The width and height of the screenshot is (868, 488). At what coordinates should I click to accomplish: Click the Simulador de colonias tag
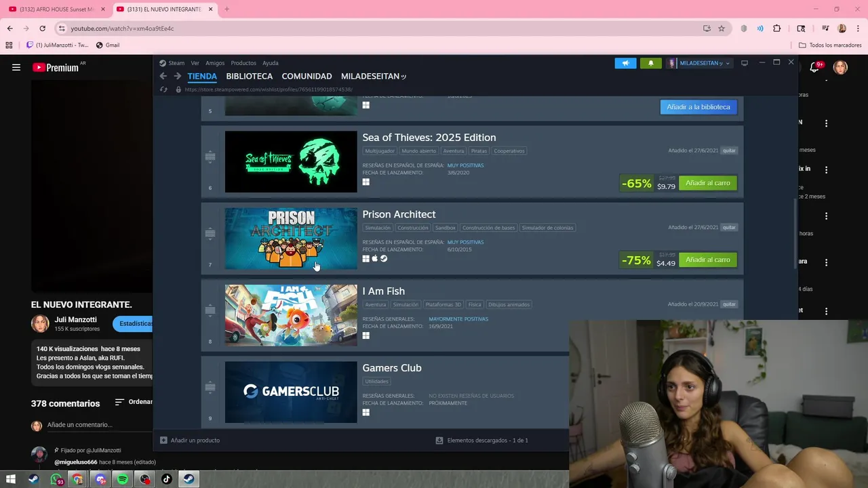[x=547, y=228]
